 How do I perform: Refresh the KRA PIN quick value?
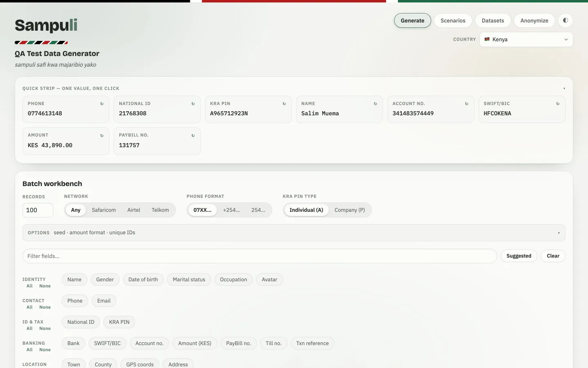pyautogui.click(x=284, y=104)
